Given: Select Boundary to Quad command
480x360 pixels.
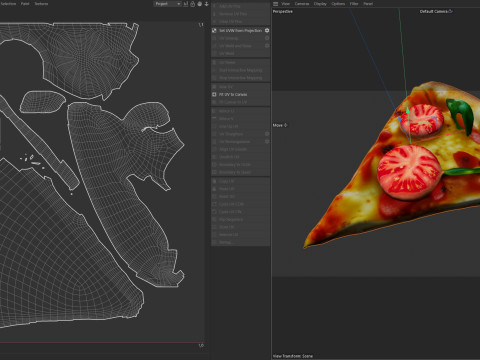Looking at the screenshot, I should click(240, 172).
